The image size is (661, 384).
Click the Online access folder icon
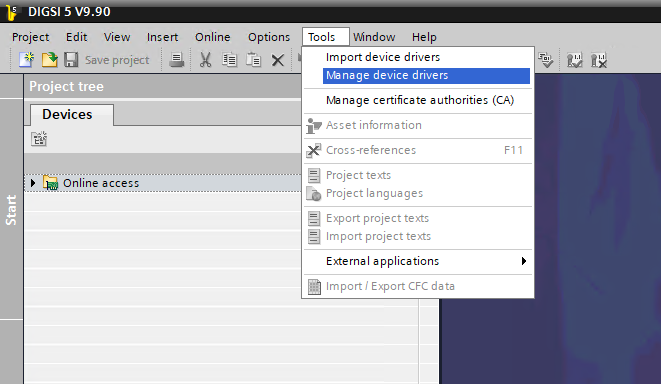50,183
